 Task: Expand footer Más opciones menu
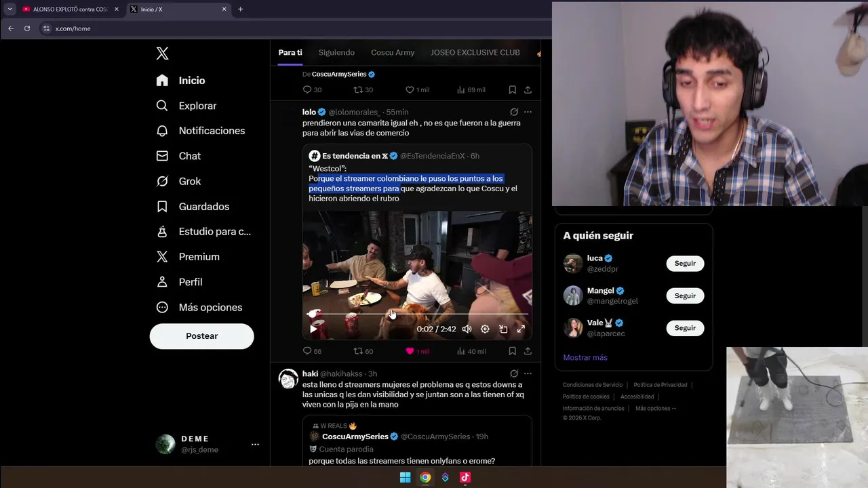click(656, 408)
